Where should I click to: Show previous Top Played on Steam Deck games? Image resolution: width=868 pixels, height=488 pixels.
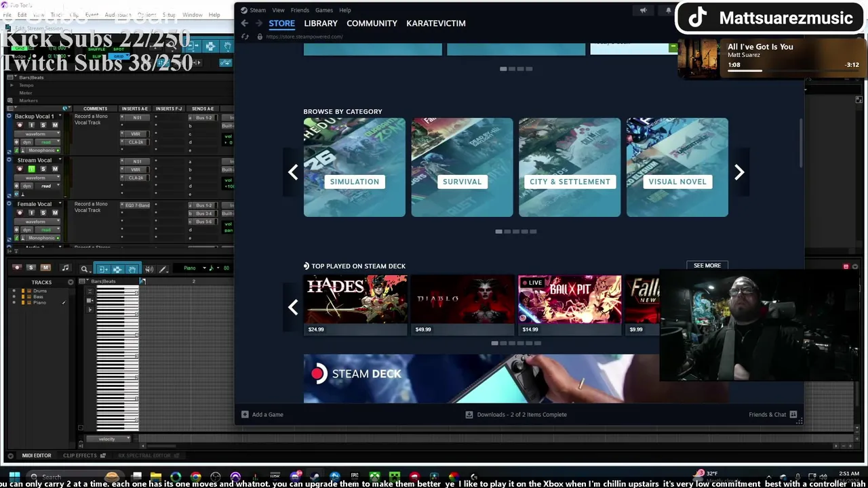[x=293, y=307]
